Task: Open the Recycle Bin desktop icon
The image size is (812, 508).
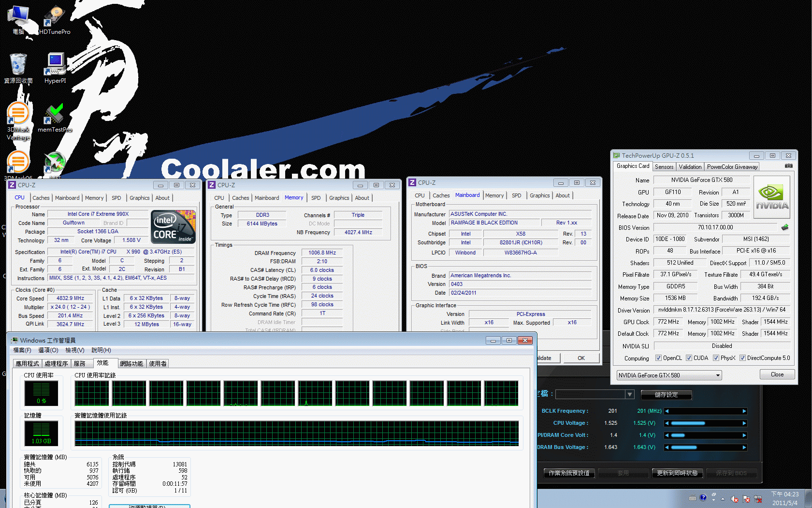Action: [x=18, y=68]
